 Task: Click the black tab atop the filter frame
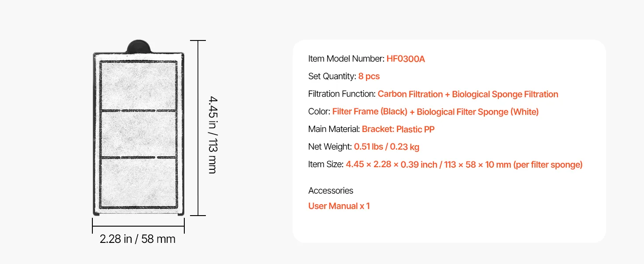coord(138,47)
